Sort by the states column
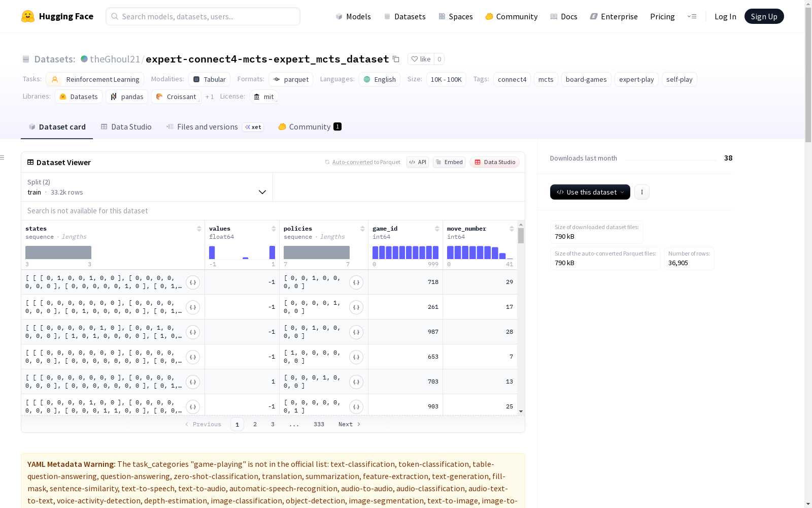The height and width of the screenshot is (508, 812). (199, 229)
